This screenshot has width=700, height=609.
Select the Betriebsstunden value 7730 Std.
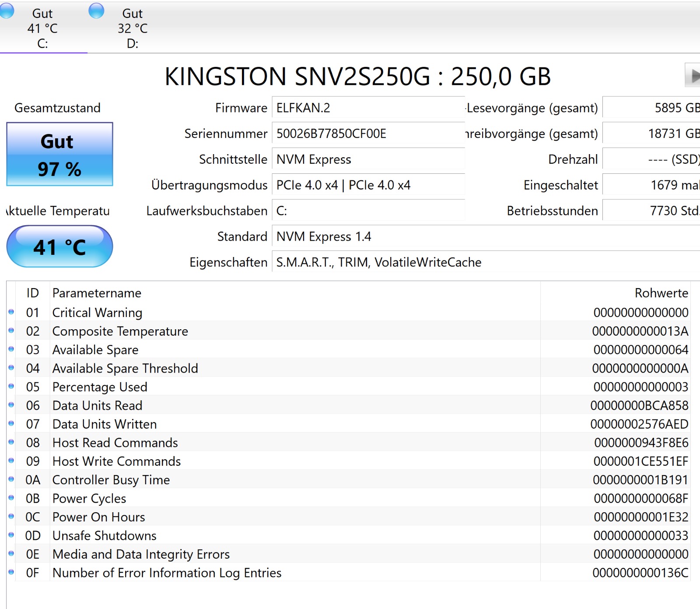point(651,211)
